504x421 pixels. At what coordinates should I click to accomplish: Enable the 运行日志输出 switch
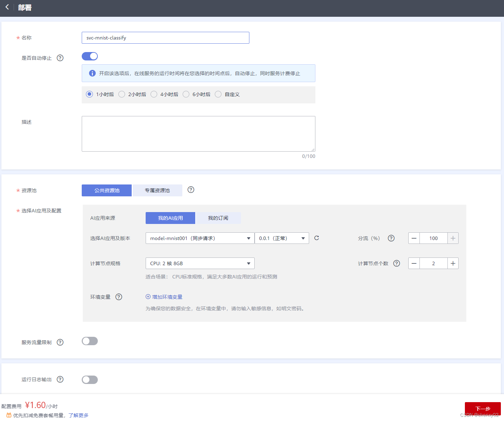[90, 380]
